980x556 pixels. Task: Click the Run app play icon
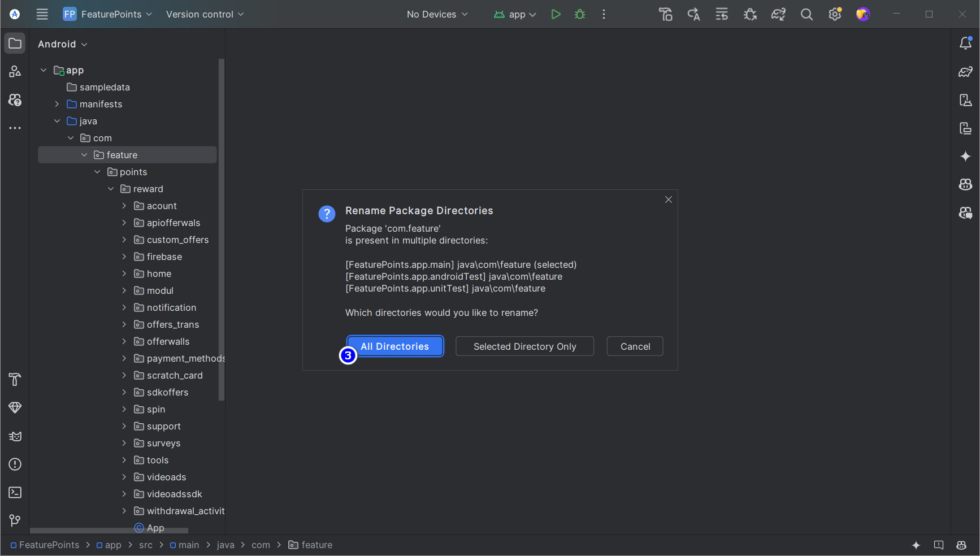tap(556, 14)
